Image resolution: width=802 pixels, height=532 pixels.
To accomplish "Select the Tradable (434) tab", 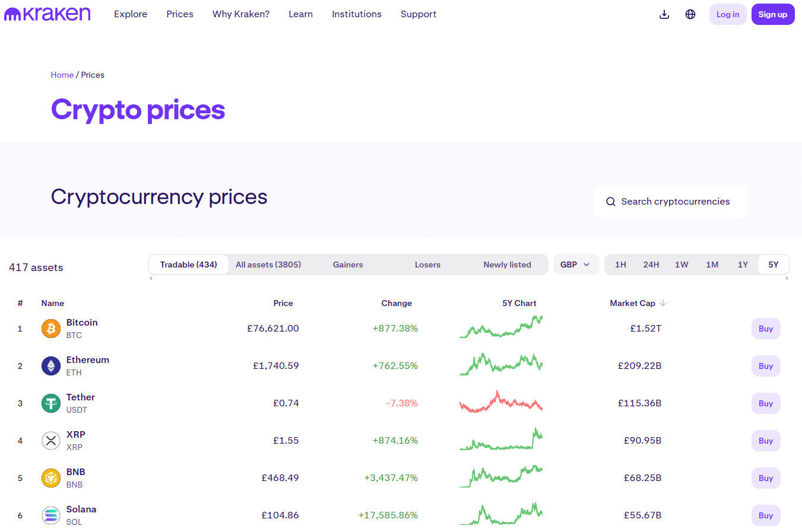I will pos(189,265).
